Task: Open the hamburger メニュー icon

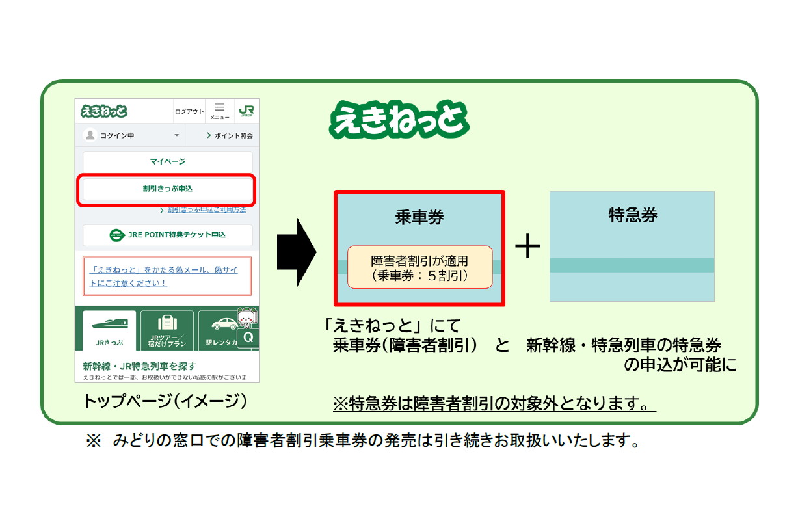Action: 220,109
